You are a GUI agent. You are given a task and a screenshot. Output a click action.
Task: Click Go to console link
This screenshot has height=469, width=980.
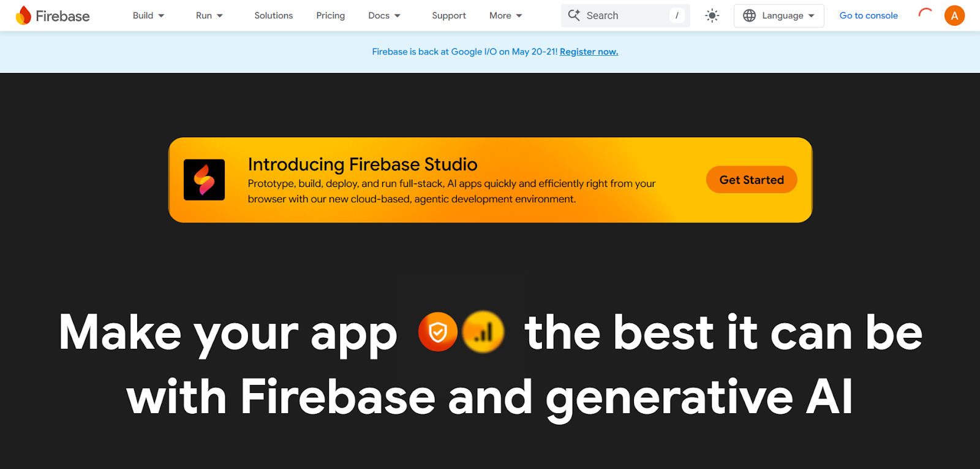869,15
